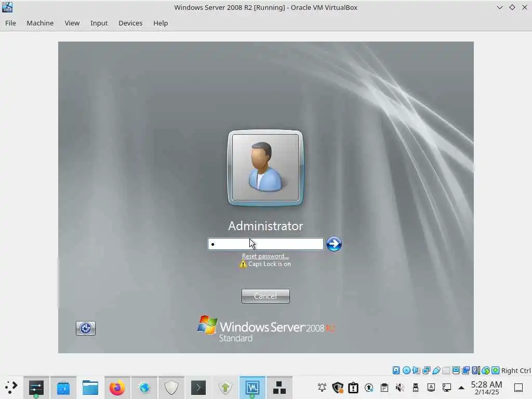Click the keyboard capture arrow status icon
The height and width of the screenshot is (399, 532).
coord(495,370)
